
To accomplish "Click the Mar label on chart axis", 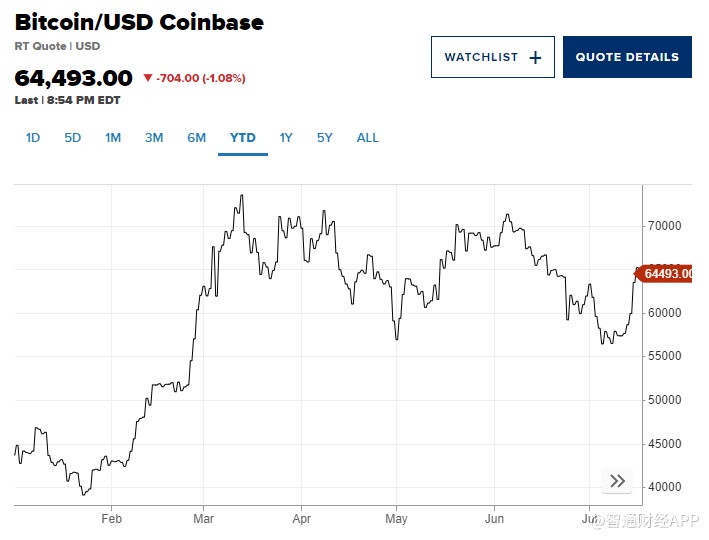I will tap(204, 519).
